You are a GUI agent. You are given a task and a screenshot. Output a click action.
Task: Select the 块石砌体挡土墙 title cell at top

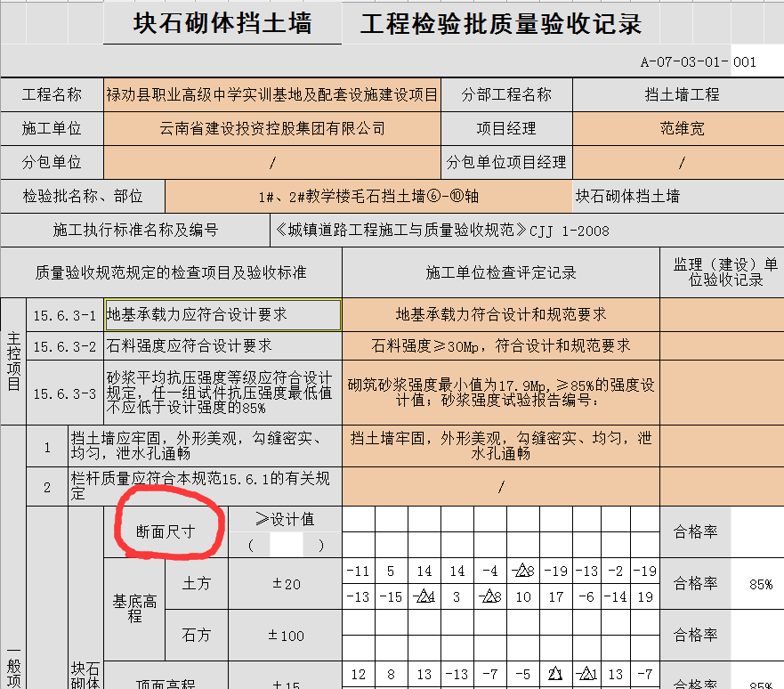pyautogui.click(x=222, y=23)
